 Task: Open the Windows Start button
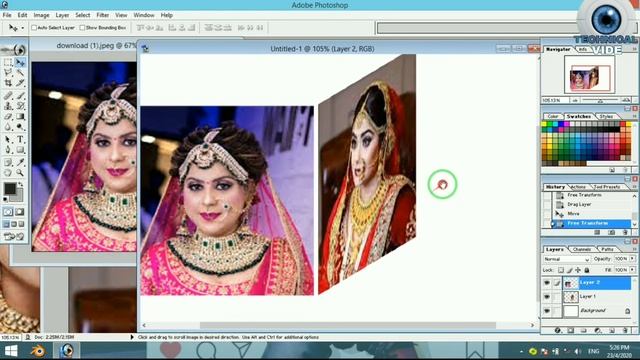11,351
